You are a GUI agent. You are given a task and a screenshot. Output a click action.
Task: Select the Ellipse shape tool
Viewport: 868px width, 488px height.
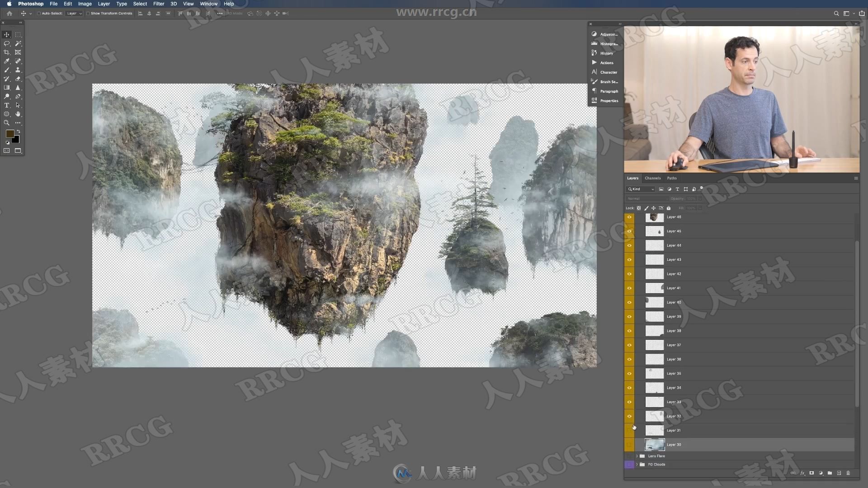point(7,114)
